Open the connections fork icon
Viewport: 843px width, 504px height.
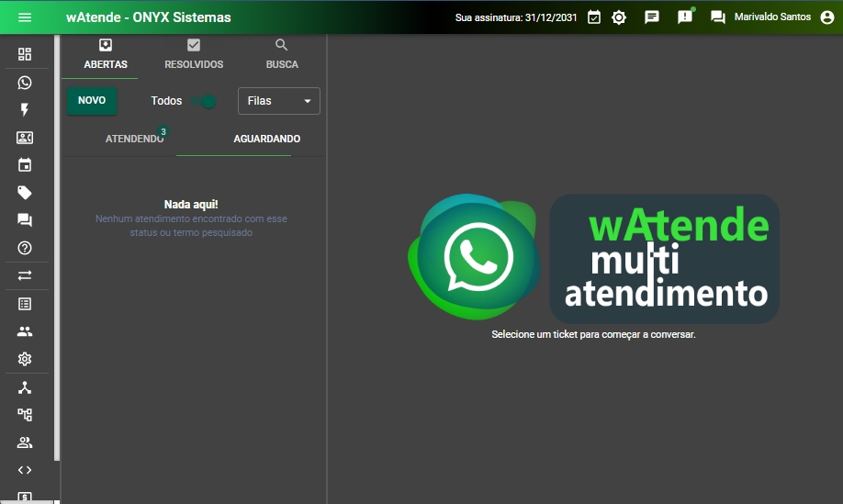(25, 387)
